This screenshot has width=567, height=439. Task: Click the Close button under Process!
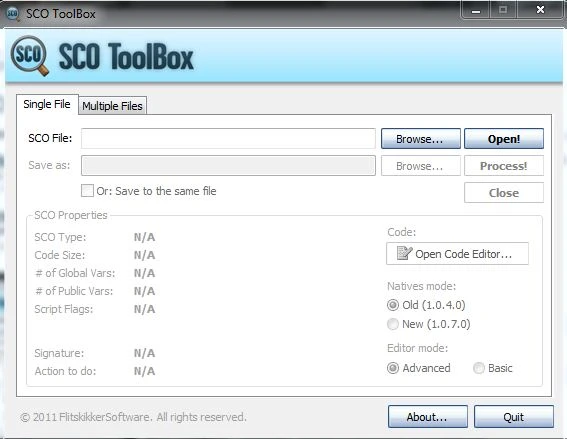[x=504, y=193]
